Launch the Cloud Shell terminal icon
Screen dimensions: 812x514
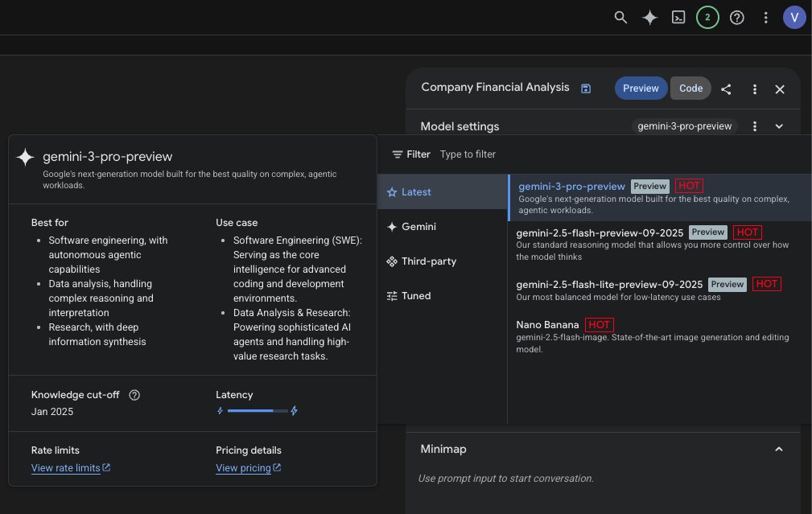pyautogui.click(x=678, y=18)
